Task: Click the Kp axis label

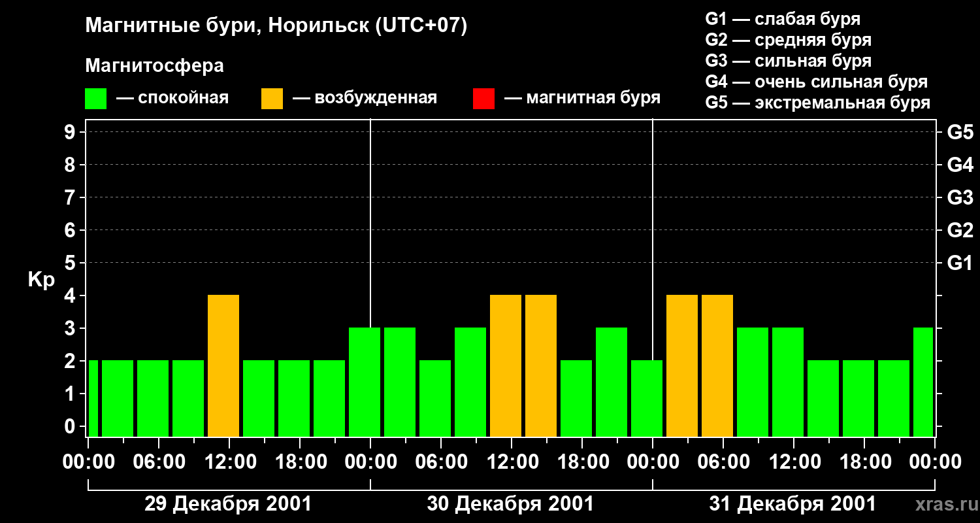Action: coord(41,280)
